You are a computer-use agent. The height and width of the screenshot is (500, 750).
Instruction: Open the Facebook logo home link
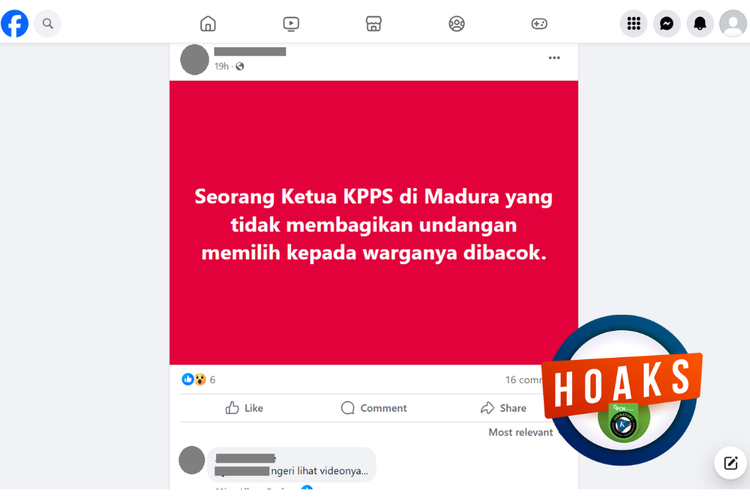[15, 23]
